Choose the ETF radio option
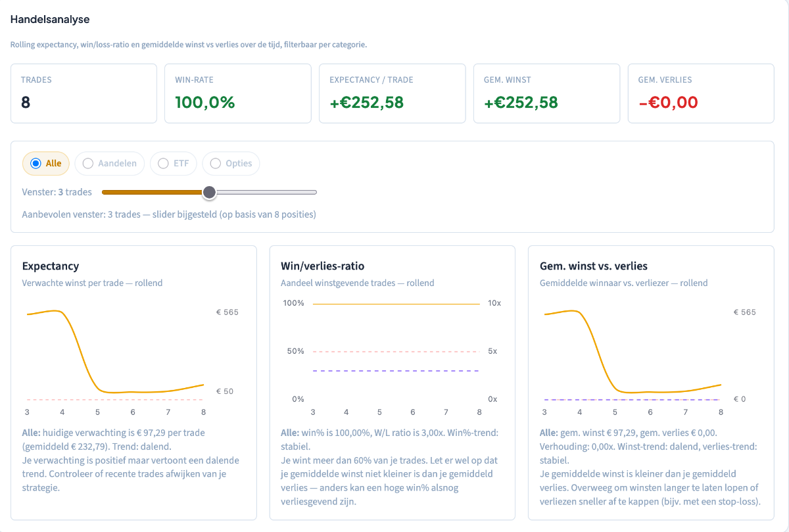The height and width of the screenshot is (532, 789). pyautogui.click(x=173, y=163)
